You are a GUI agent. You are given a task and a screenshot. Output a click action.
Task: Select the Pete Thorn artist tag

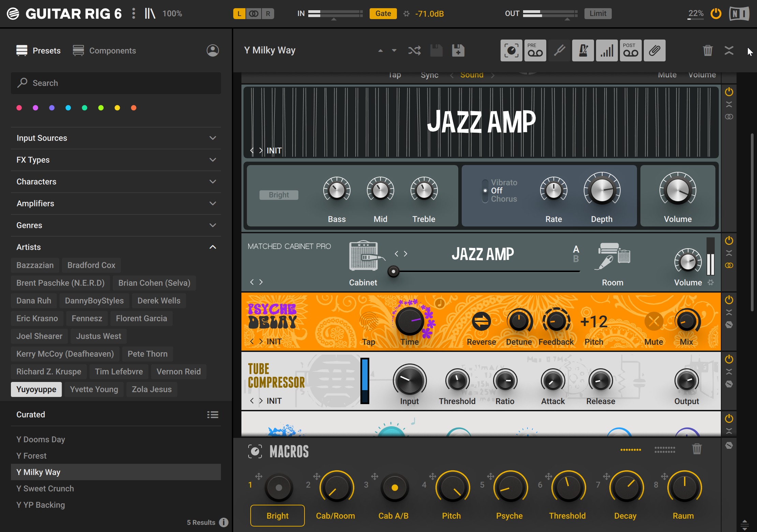tap(148, 354)
